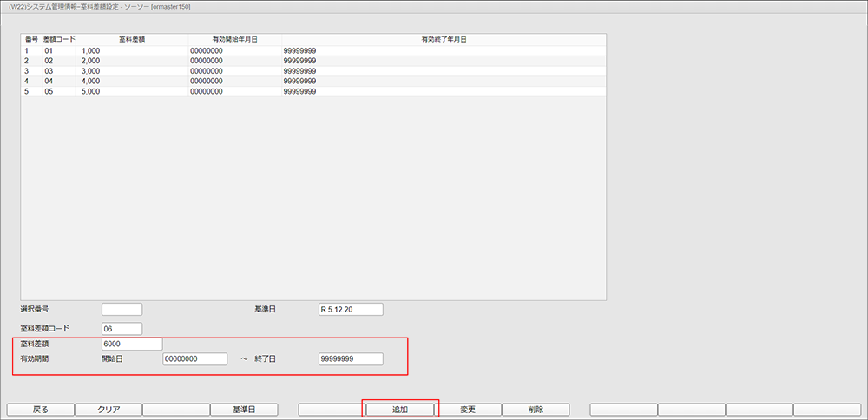Select the 室料差額 field with 6000
The image size is (868, 420).
click(131, 344)
